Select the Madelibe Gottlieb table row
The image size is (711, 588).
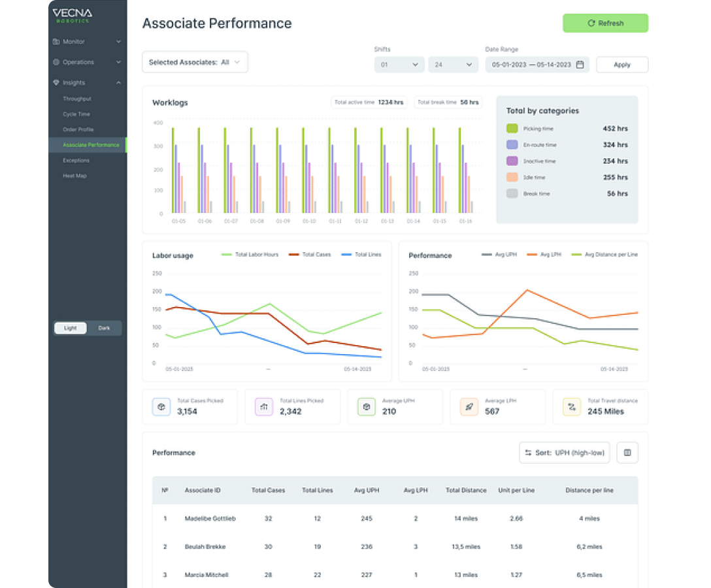(x=395, y=519)
